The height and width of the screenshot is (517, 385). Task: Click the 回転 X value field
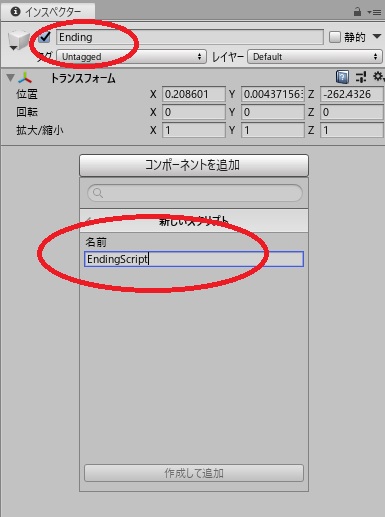tap(194, 112)
